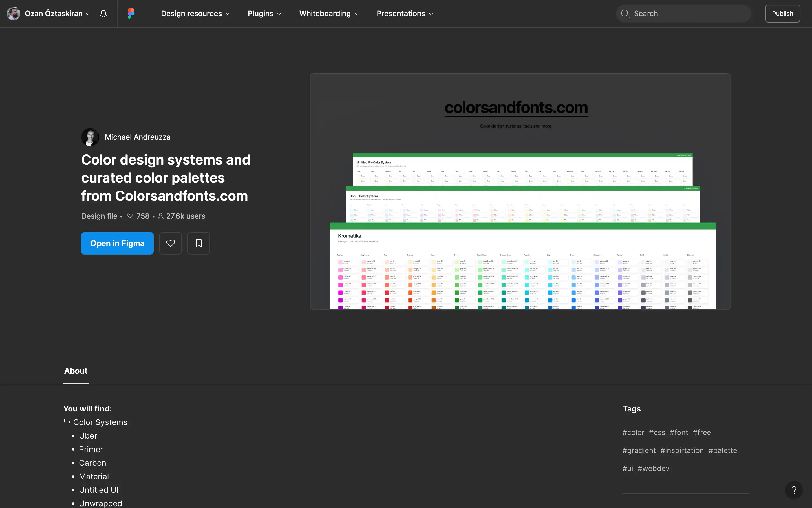Image resolution: width=812 pixels, height=508 pixels.
Task: Open the colorsandfonts.com preview thumbnail
Action: point(520,191)
